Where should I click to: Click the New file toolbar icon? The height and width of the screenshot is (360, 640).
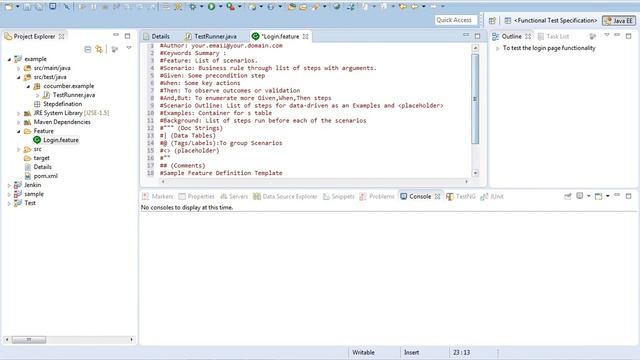pyautogui.click(x=8, y=7)
